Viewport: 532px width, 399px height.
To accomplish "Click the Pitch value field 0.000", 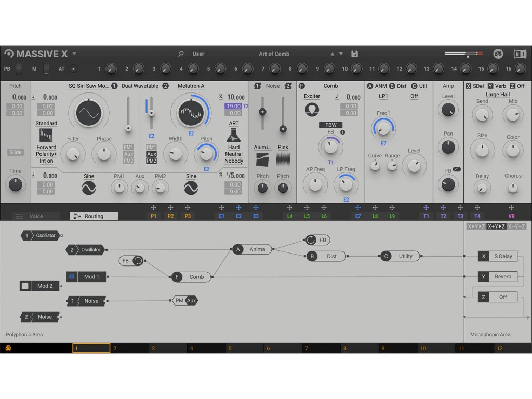I will point(19,97).
